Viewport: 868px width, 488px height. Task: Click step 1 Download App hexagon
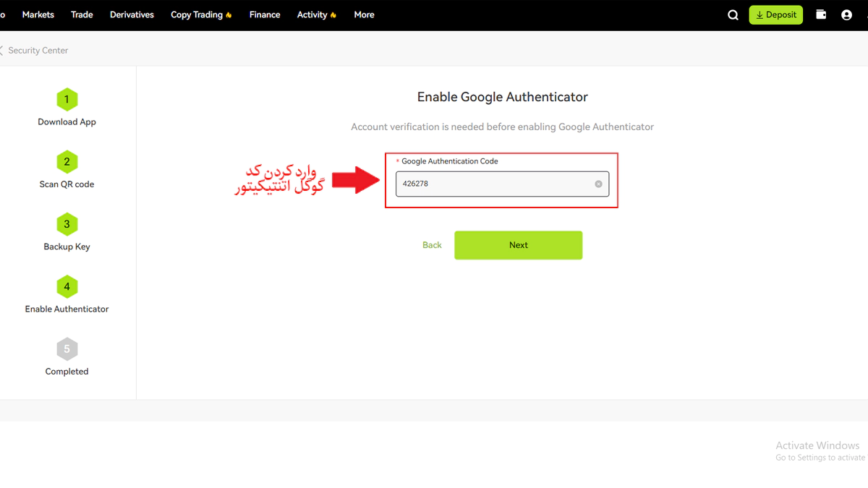67,100
